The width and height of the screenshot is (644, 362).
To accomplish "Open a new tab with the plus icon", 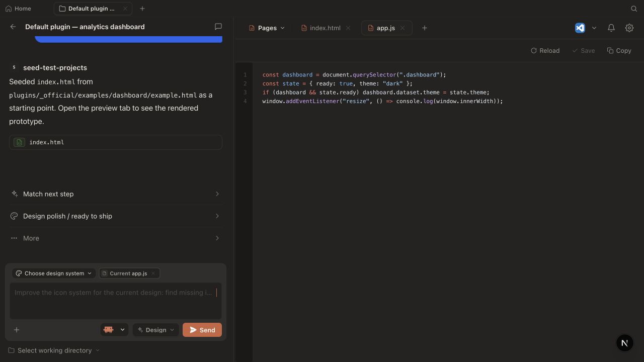I will 142,9.
